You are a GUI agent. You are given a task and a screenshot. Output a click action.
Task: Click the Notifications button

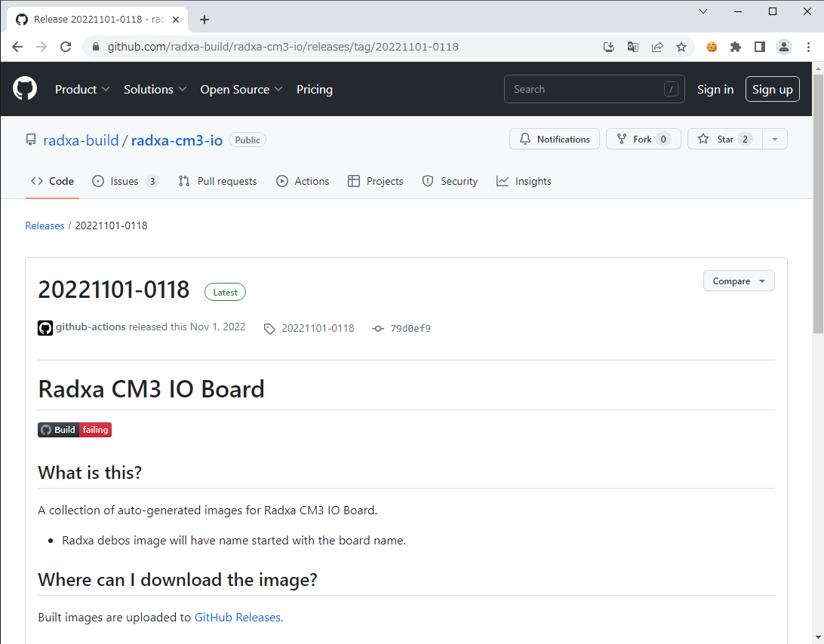(555, 140)
